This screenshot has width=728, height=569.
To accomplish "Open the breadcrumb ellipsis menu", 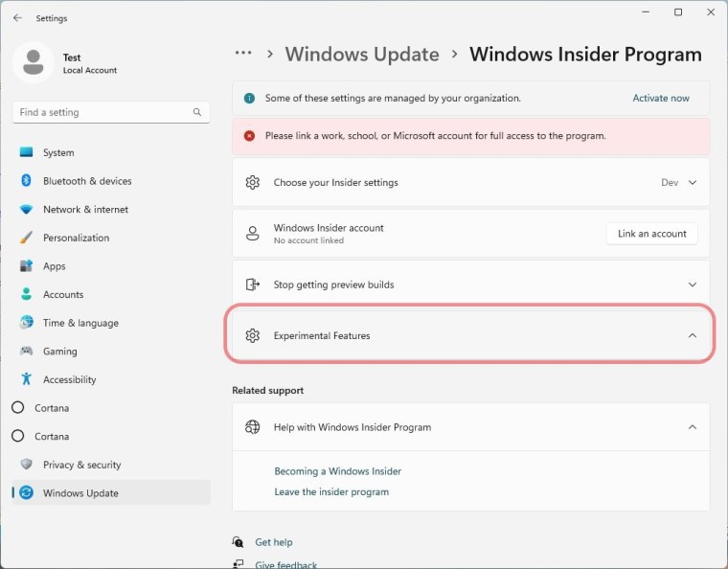I will (x=243, y=54).
